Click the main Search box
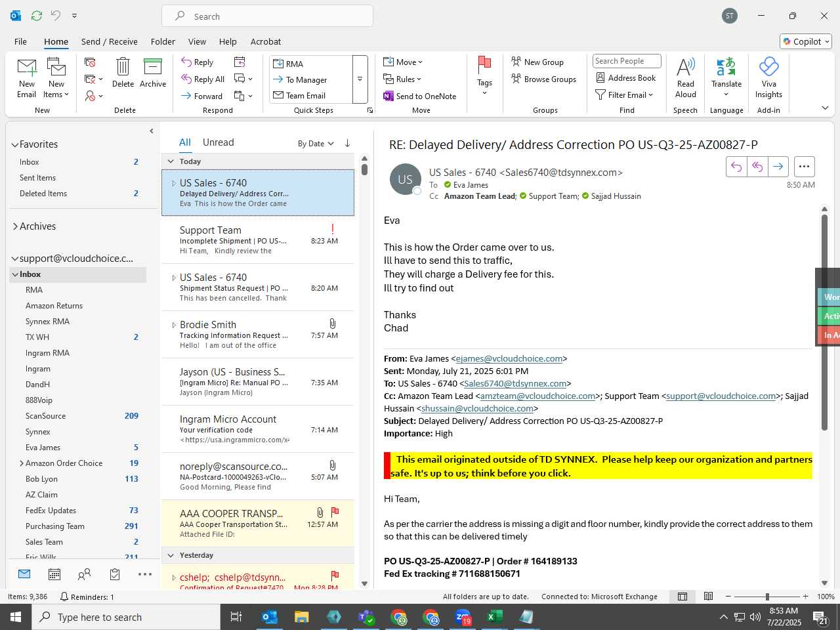 point(268,16)
